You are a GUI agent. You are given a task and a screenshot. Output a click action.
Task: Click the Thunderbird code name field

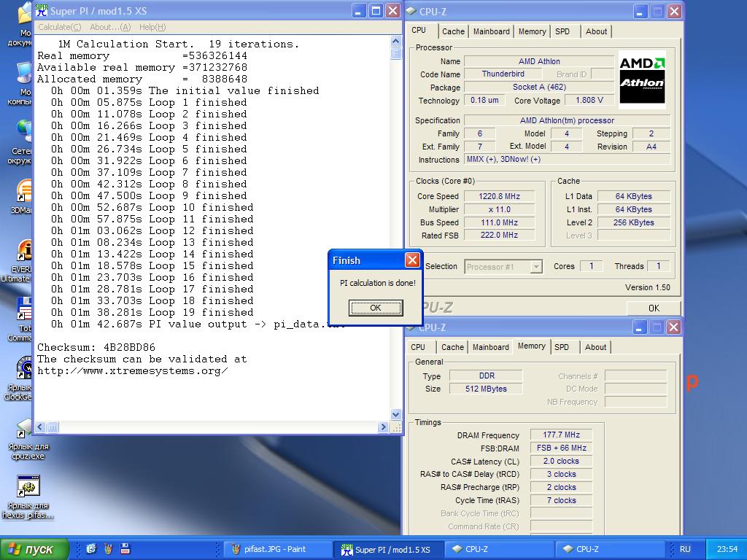tap(503, 74)
